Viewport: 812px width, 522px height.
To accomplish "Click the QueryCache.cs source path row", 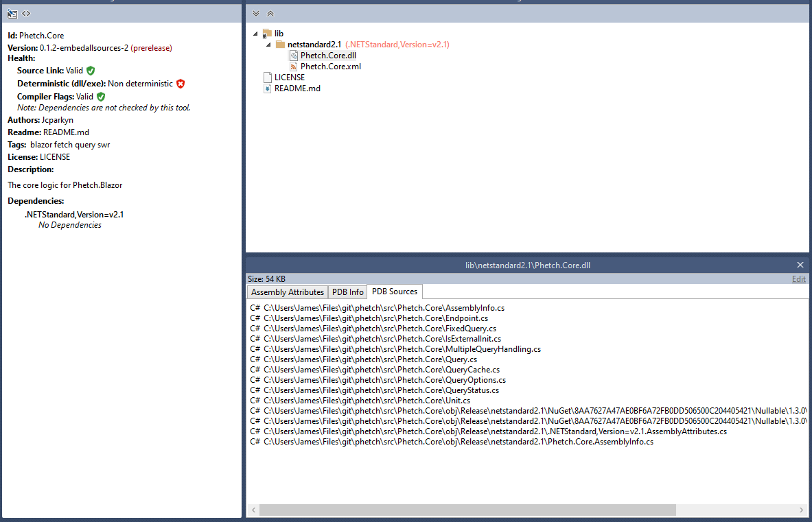I will click(x=375, y=370).
